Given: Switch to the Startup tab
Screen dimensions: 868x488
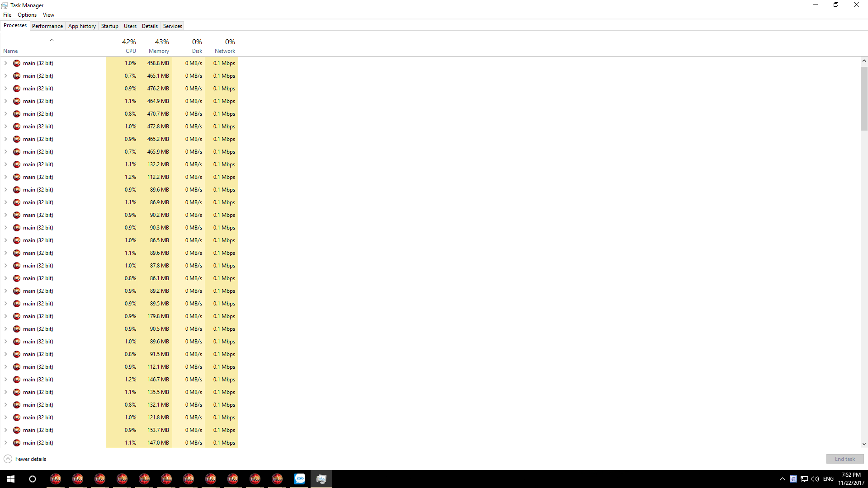Looking at the screenshot, I should coord(109,26).
